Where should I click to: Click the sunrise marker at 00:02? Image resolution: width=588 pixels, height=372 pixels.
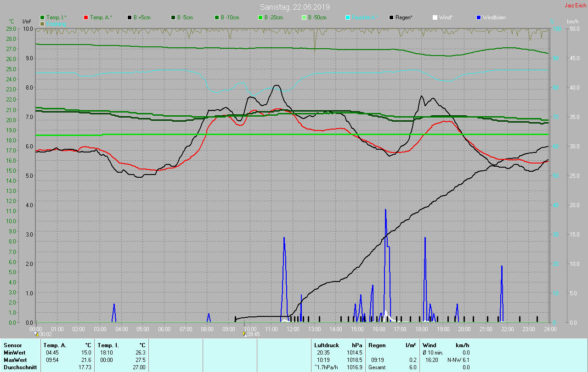(36, 334)
